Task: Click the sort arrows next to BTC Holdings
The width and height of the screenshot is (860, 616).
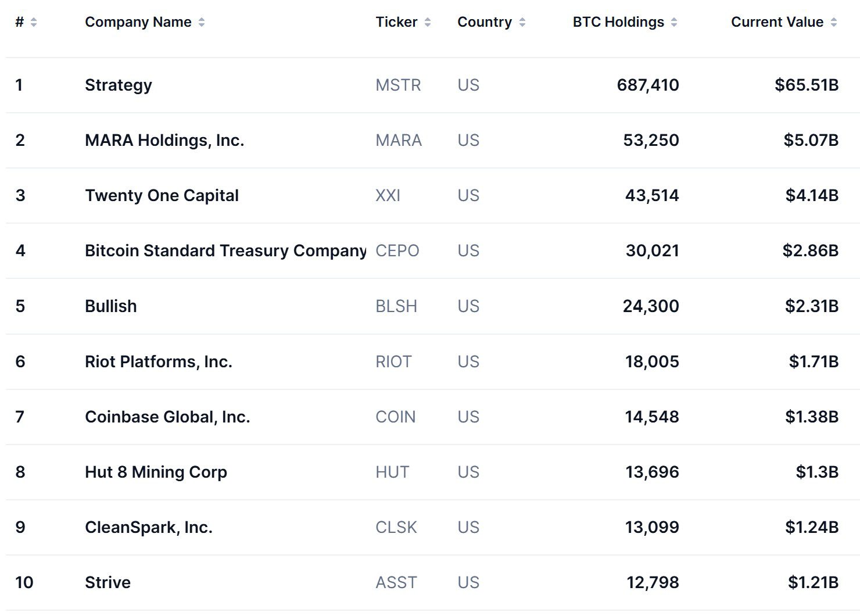Action: (x=674, y=22)
